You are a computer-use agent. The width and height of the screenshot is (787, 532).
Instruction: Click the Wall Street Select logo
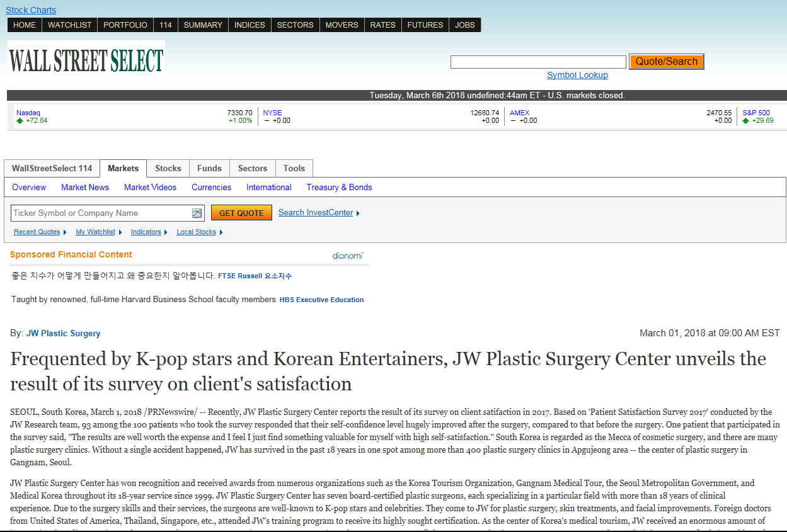point(86,57)
